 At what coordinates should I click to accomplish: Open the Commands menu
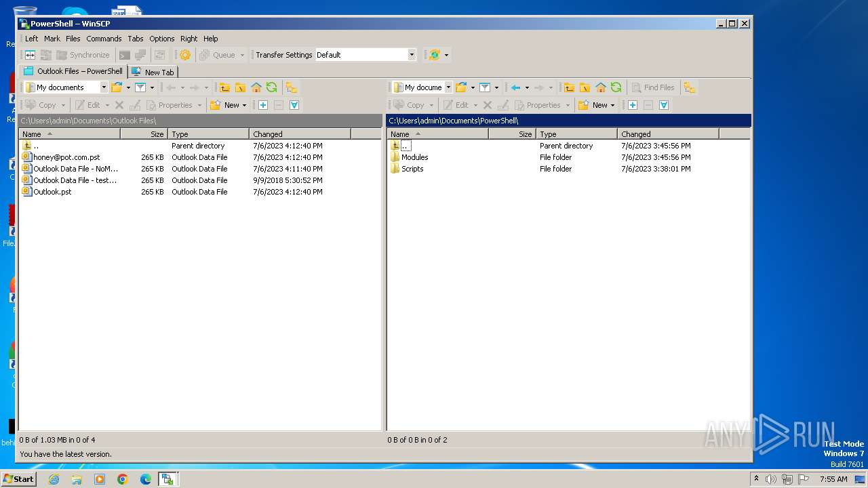tap(104, 39)
